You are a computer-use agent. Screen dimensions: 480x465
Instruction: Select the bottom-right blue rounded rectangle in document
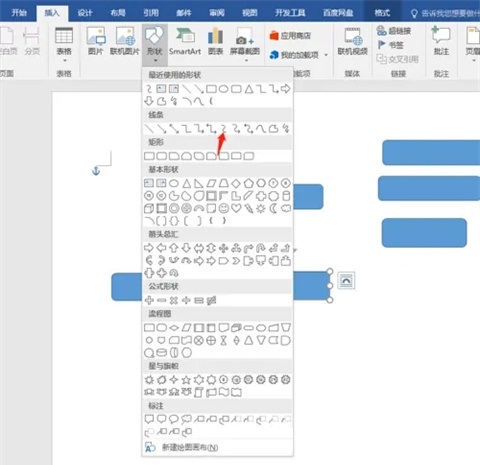[x=424, y=233]
